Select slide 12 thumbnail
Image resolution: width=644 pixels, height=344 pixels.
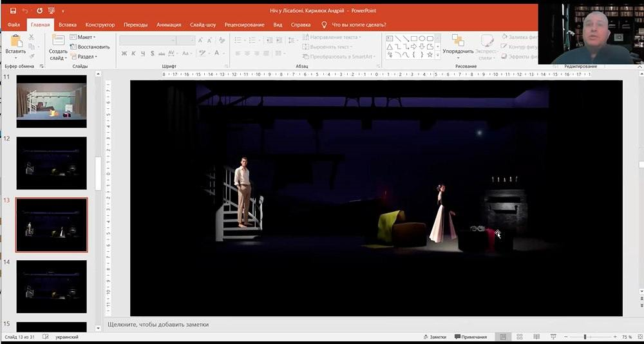(52, 163)
